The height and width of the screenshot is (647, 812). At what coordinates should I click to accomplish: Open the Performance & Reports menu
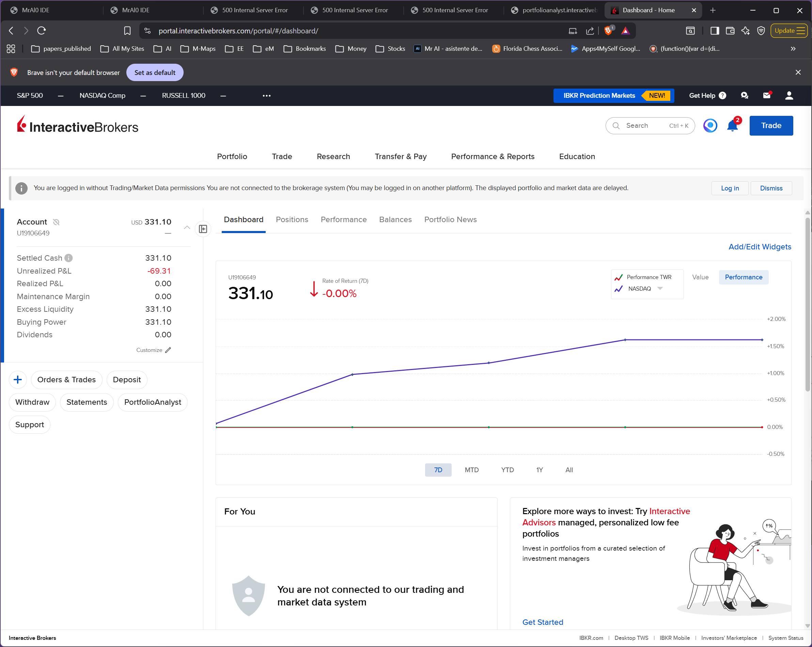(493, 156)
